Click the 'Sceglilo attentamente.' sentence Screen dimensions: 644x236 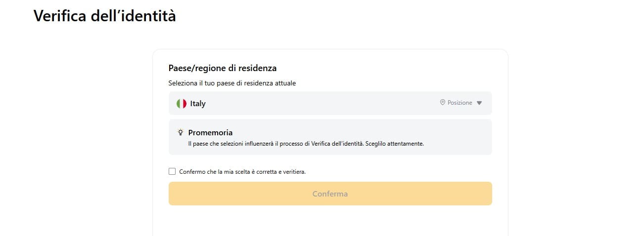(x=398, y=144)
